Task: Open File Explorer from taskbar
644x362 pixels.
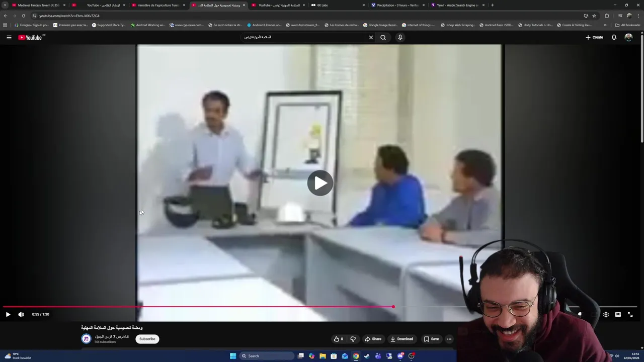Action: click(323, 356)
